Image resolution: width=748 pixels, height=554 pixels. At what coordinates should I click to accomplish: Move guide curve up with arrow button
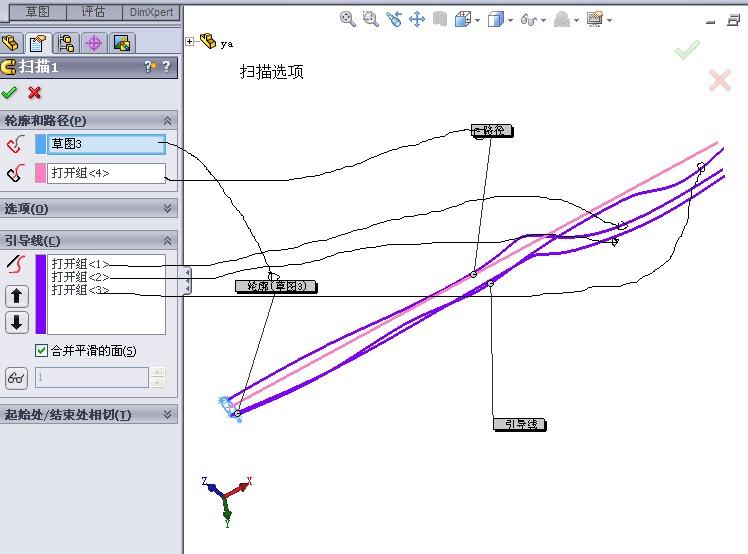tap(17, 296)
